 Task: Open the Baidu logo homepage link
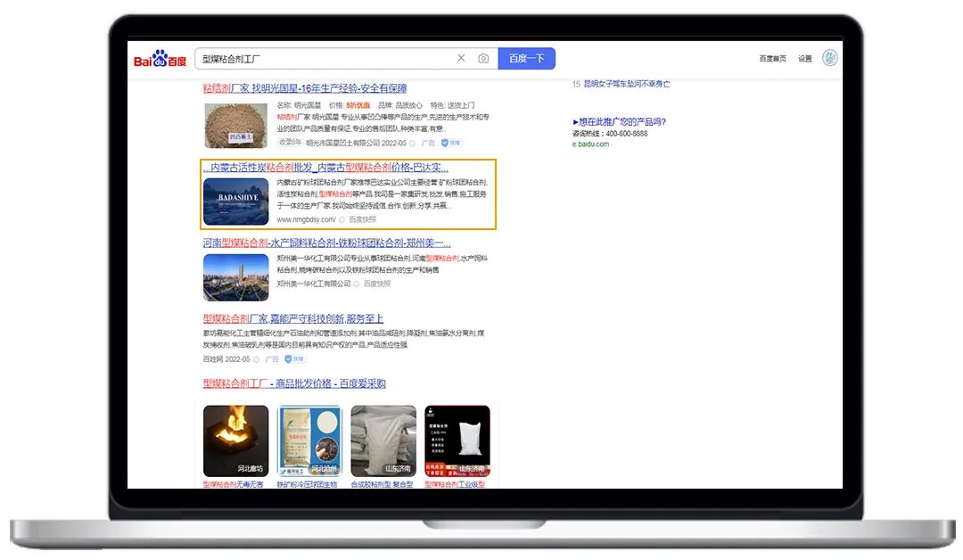click(x=160, y=58)
